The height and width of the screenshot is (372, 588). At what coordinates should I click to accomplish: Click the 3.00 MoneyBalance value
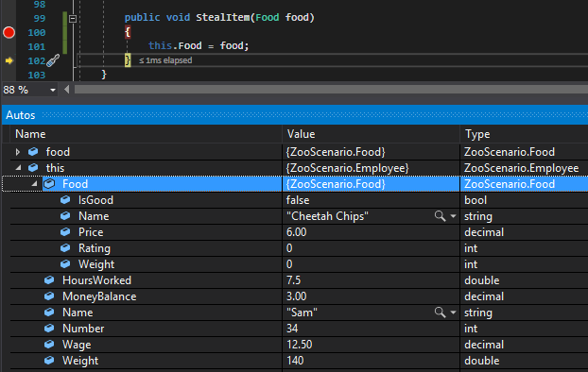coord(296,296)
